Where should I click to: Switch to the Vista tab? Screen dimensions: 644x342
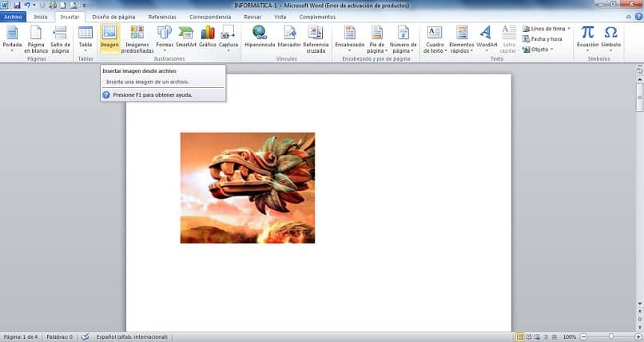280,17
